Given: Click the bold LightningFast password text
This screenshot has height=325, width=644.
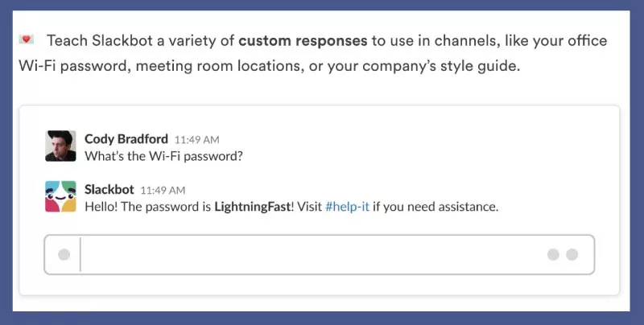Looking at the screenshot, I should point(252,207).
